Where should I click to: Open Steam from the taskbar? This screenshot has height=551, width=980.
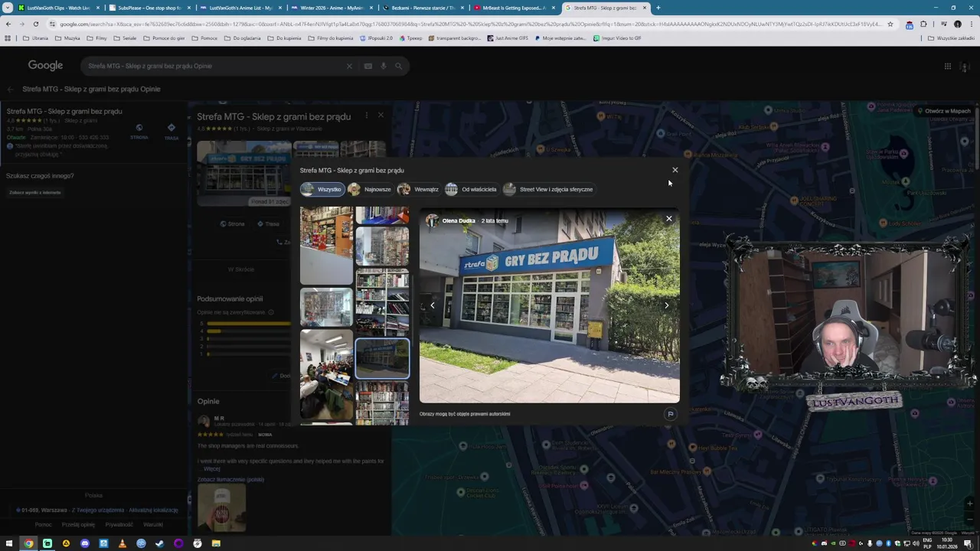(160, 543)
